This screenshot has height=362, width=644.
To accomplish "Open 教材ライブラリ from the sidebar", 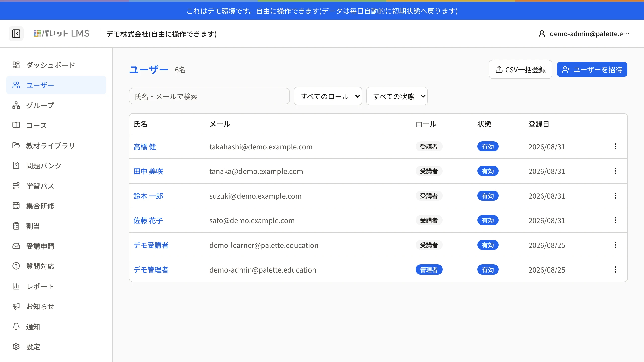I will click(56, 145).
